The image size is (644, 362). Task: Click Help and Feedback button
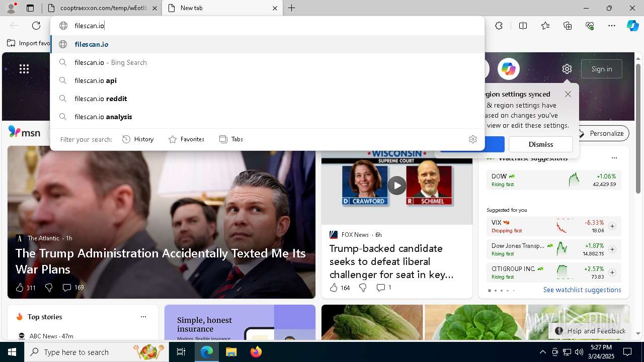590,331
